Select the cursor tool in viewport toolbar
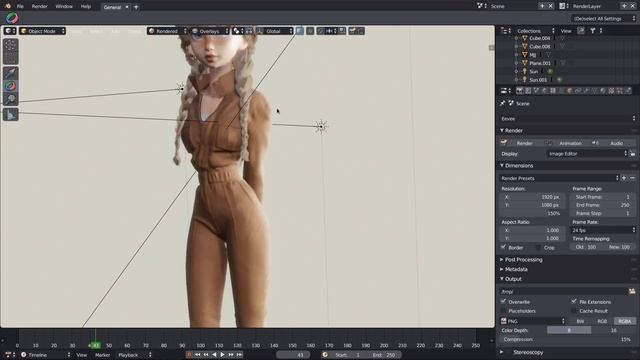This screenshot has width=640, height=360. [x=11, y=45]
